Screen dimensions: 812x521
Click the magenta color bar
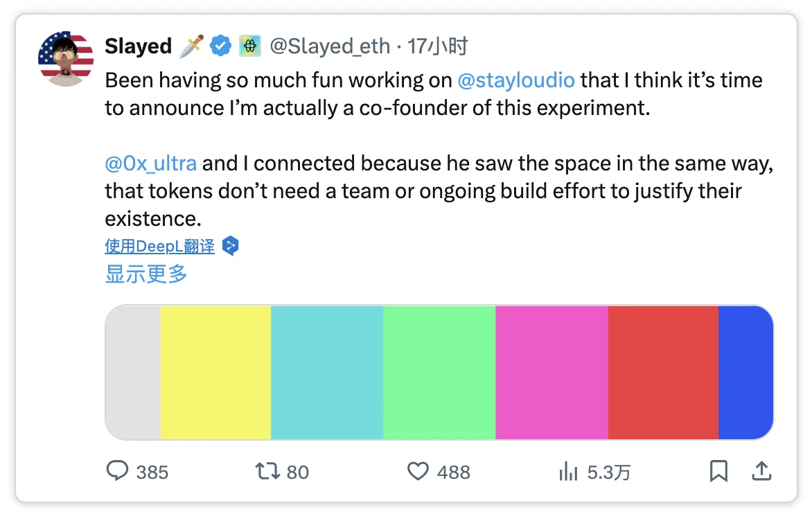click(x=551, y=373)
